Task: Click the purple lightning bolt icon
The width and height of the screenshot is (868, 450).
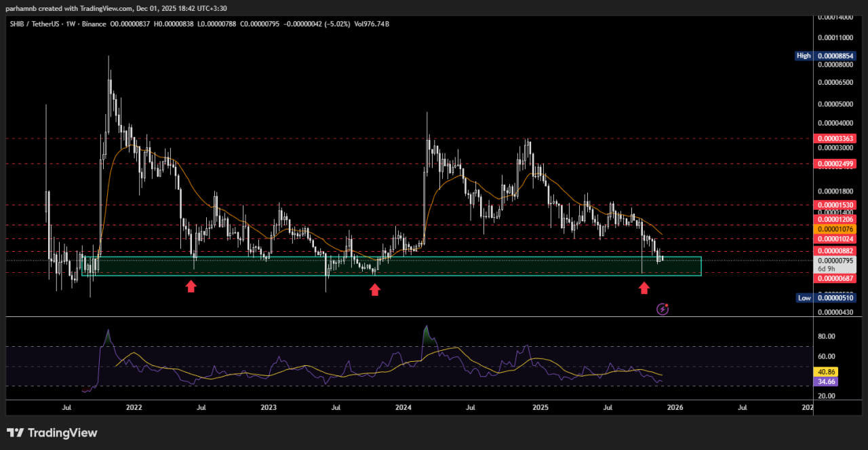Action: 663,309
